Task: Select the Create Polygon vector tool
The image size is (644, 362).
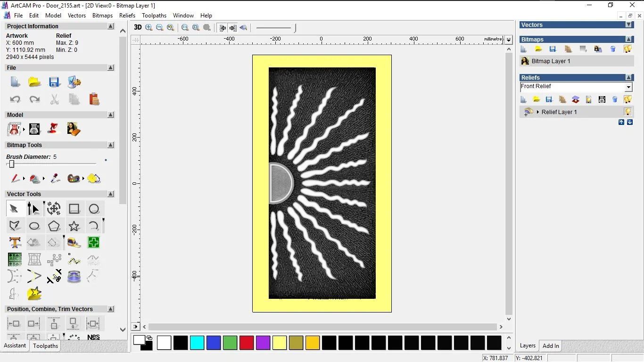Action: tap(54, 226)
